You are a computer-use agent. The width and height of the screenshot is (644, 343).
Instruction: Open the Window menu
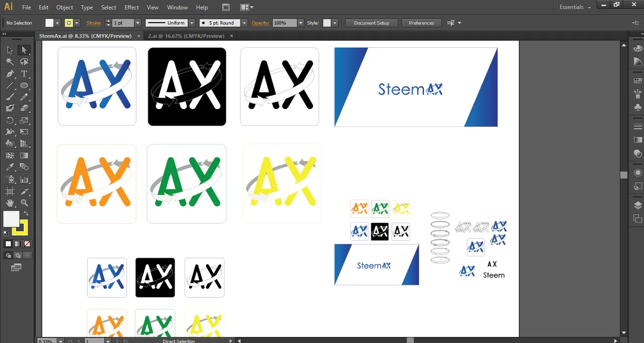tap(177, 8)
